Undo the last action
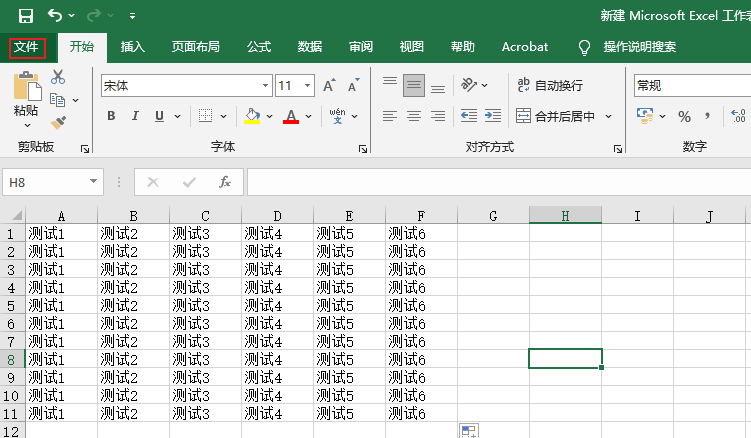The image size is (751, 438). [x=55, y=15]
